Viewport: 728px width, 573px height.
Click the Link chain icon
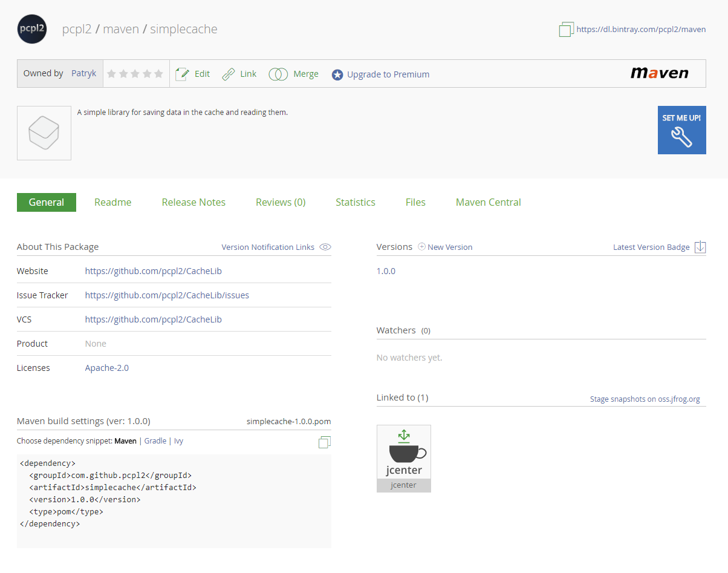click(x=229, y=74)
